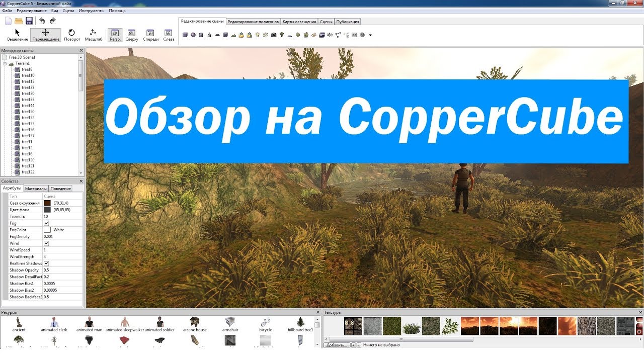Pick the Масштаб (scale) tool
Image resolution: width=644 pixels, height=362 pixels.
[93, 35]
